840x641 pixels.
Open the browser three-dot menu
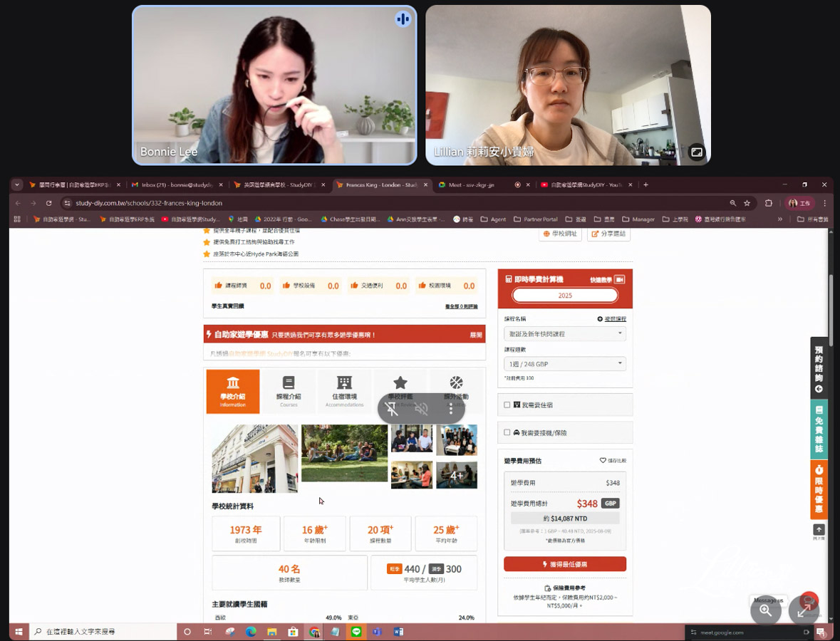click(x=824, y=203)
